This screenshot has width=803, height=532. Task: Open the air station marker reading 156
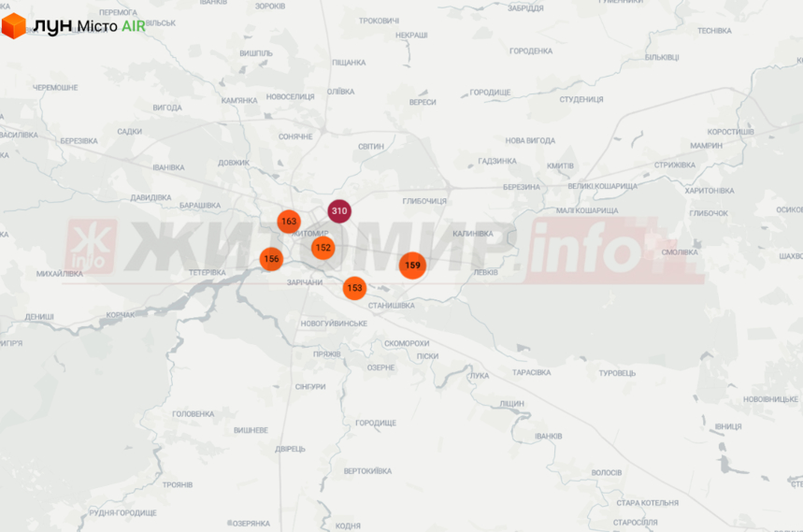[x=271, y=259]
